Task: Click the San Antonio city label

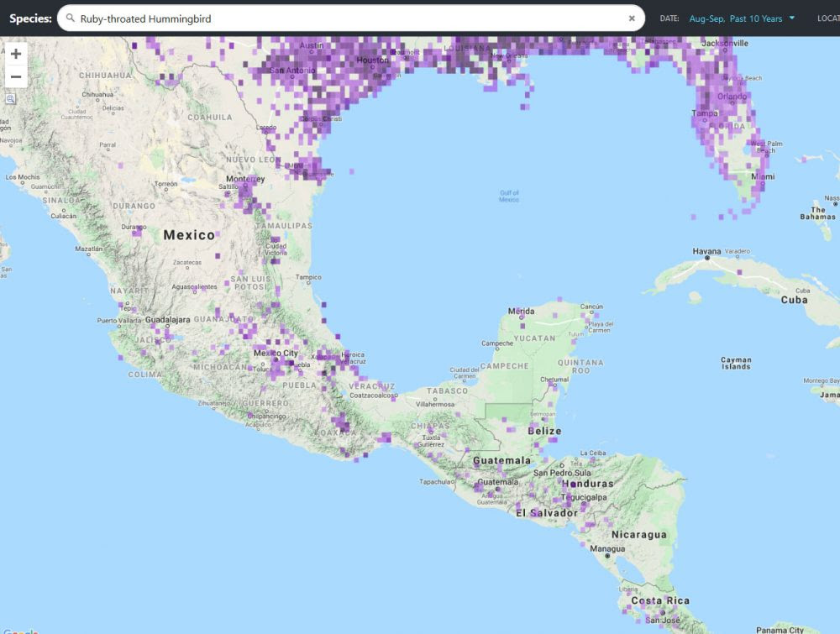Action: pos(292,71)
